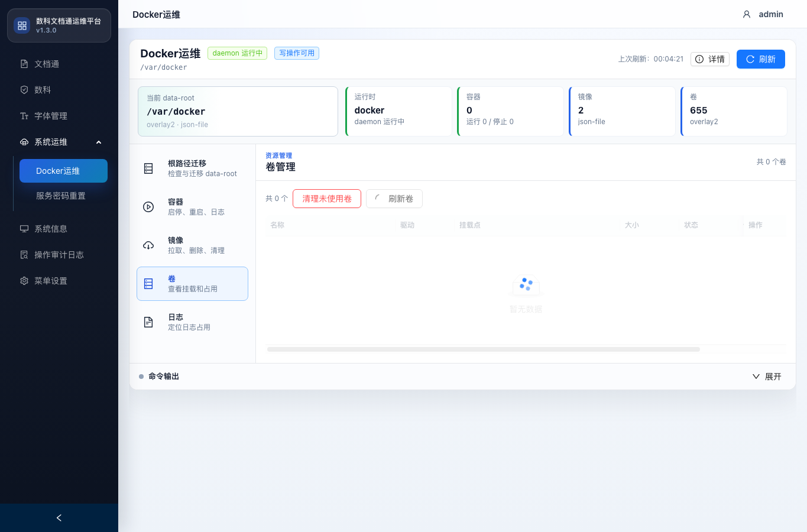The image size is (807, 532).
Task: Click the 共 0 个卷 count text
Action: point(772,162)
